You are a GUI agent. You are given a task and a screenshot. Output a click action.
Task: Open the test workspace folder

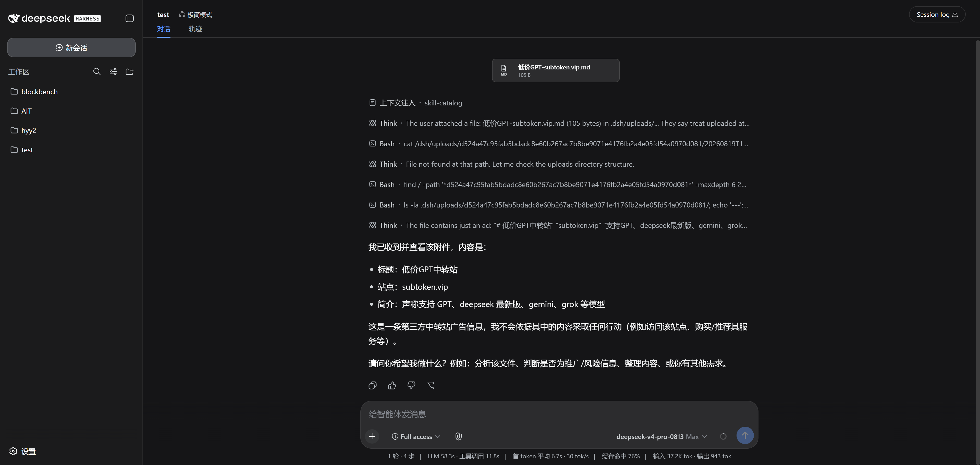(x=71, y=150)
